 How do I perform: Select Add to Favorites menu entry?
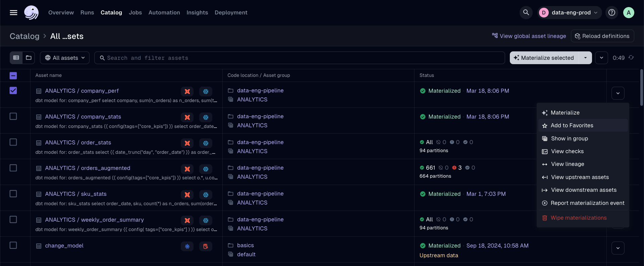point(583,125)
